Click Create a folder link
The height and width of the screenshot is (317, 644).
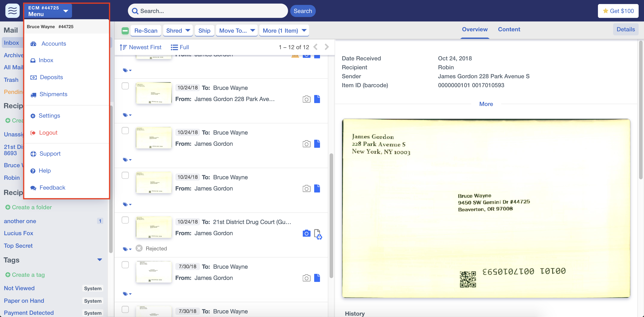(28, 207)
